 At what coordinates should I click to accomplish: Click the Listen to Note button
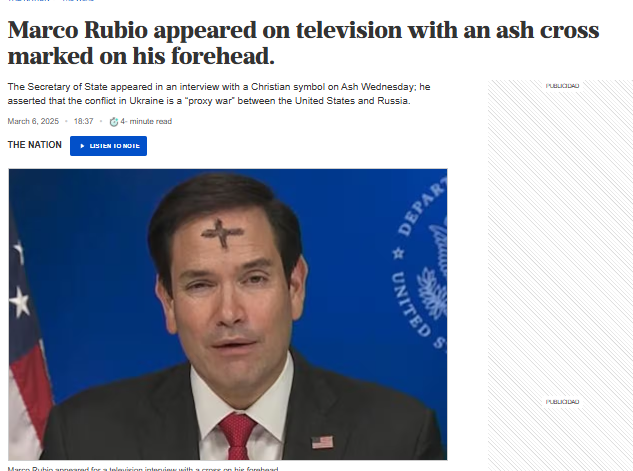pos(108,146)
